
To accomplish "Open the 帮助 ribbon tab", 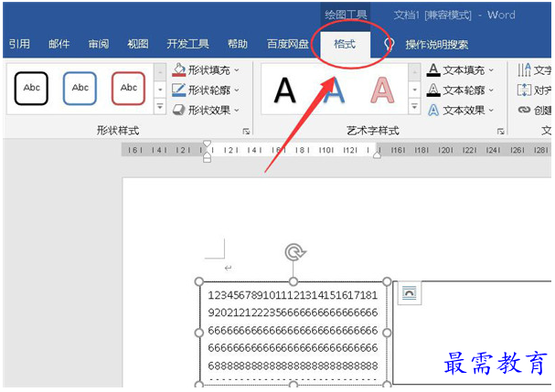I will point(238,44).
